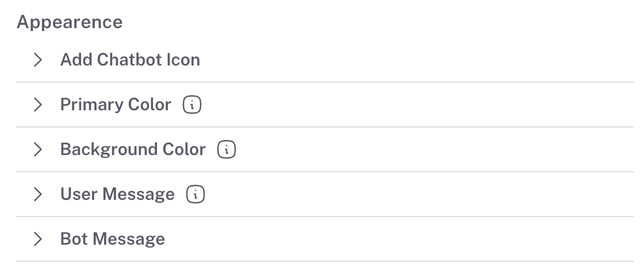
Task: Click the chevron beside Background Color
Action: pyautogui.click(x=38, y=149)
